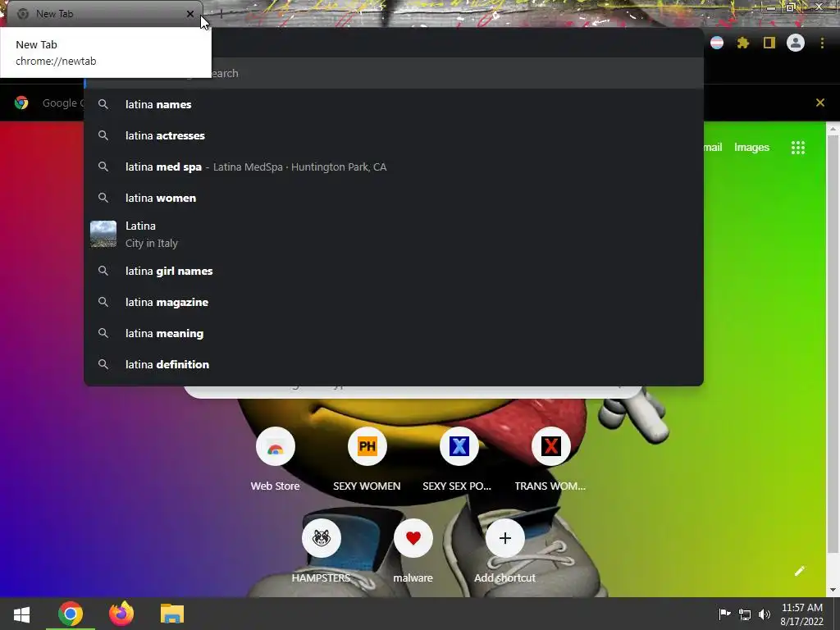Dismiss the Google Chrome info bar

click(819, 103)
